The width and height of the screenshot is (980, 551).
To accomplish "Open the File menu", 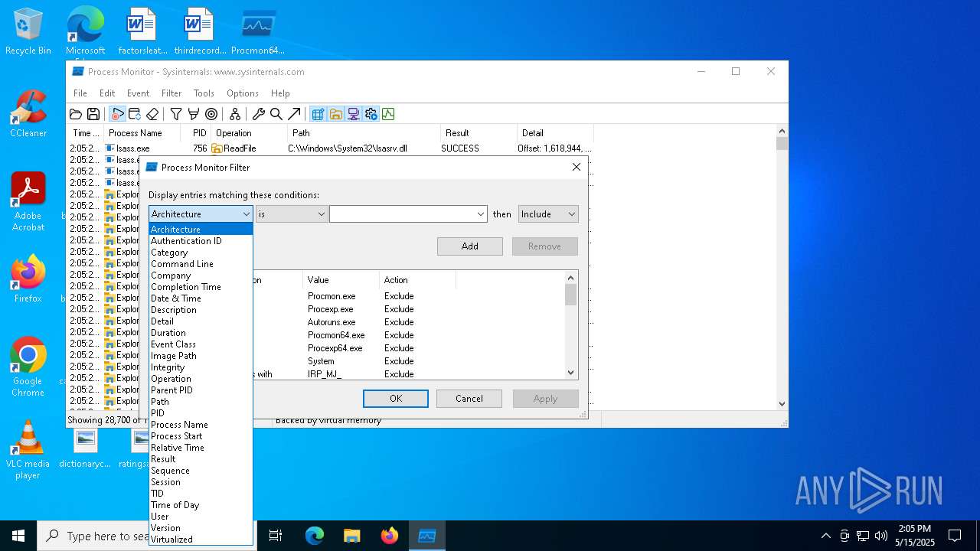I will [x=80, y=93].
